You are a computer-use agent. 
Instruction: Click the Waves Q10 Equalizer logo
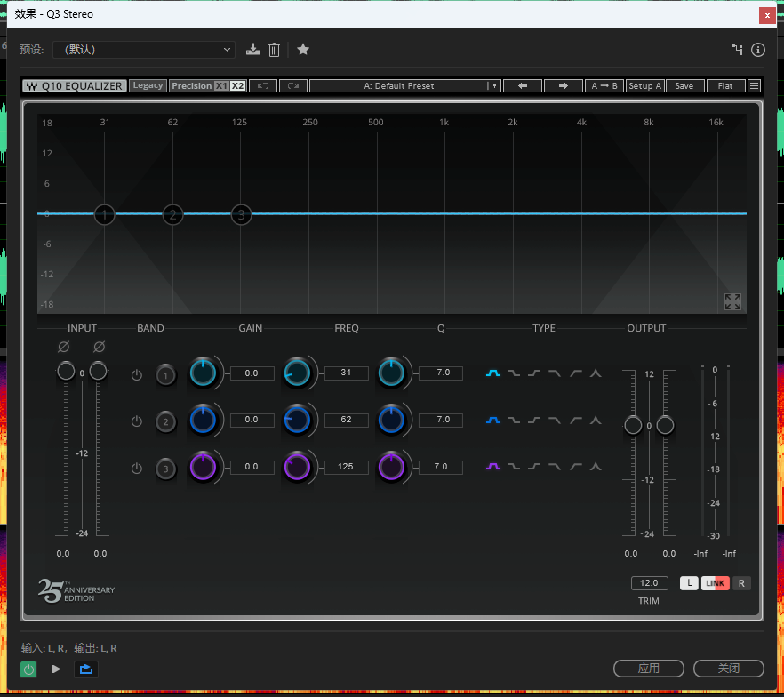tap(75, 86)
